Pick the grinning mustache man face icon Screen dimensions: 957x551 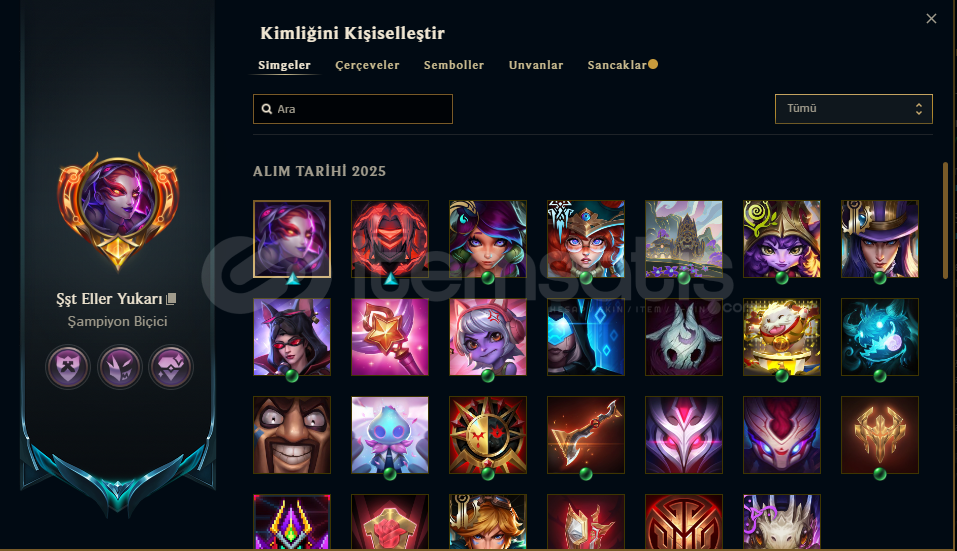coord(292,435)
